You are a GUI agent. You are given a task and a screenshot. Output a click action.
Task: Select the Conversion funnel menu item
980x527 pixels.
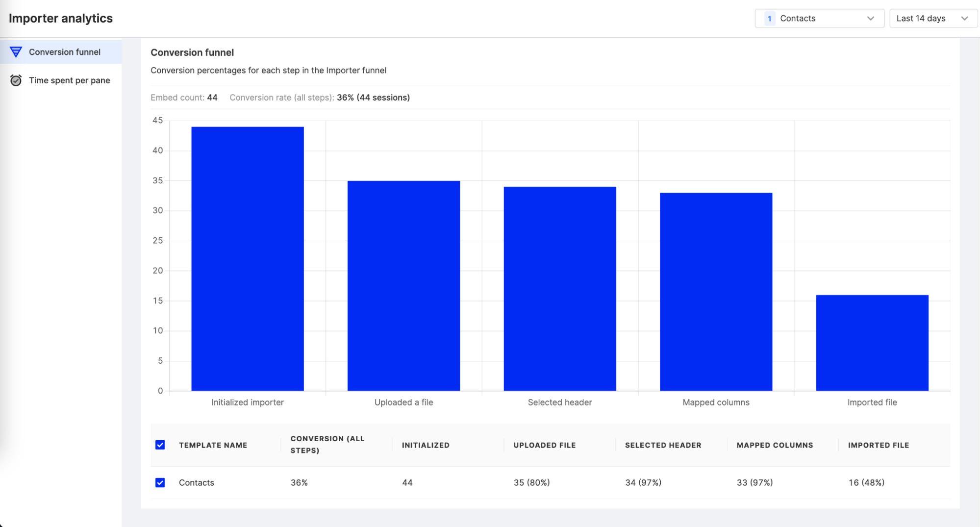click(x=61, y=52)
